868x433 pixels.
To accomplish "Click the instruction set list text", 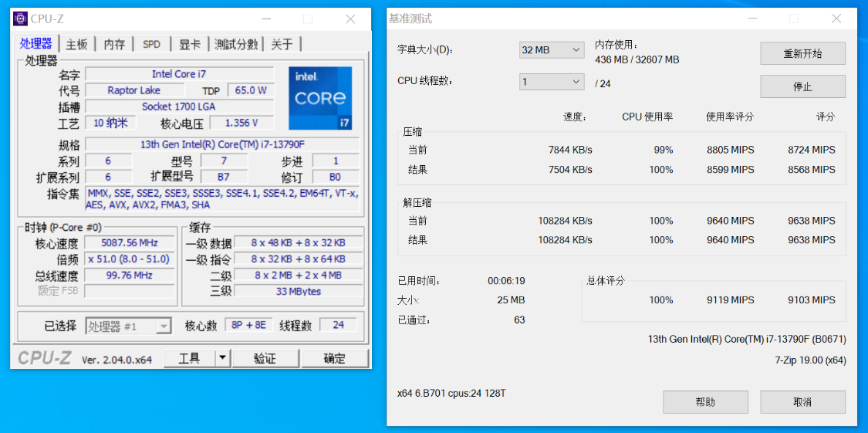I will click(x=222, y=199).
